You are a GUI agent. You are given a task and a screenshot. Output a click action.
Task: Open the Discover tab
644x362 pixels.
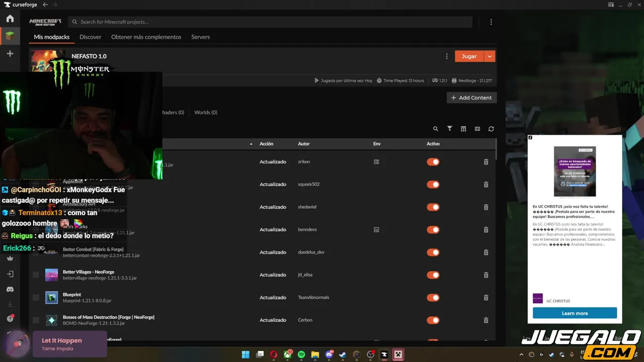point(91,37)
